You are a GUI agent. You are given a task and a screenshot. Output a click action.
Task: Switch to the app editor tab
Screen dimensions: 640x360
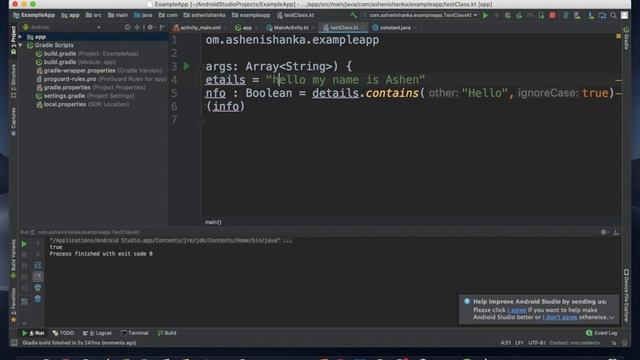coord(244,28)
